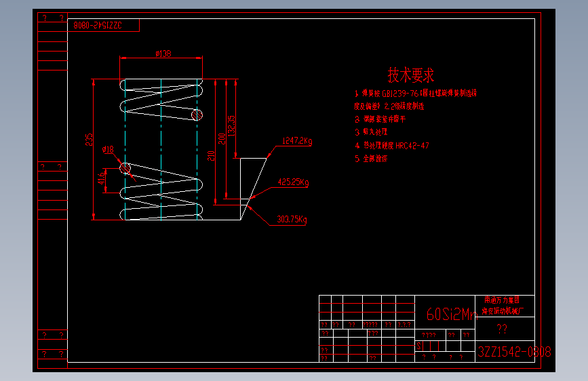This screenshot has width=588, height=381.
Task: Select the hatched wire cross-section circle upper right
Action: pyautogui.click(x=197, y=115)
